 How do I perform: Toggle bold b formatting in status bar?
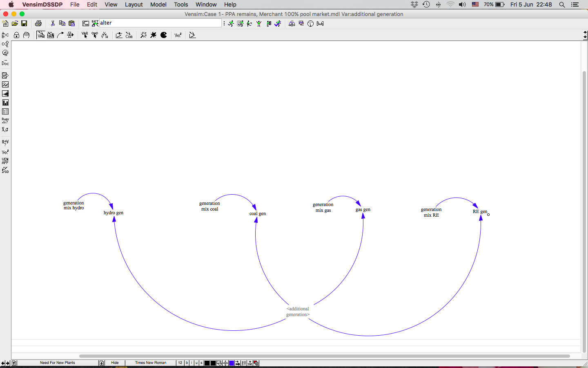187,363
